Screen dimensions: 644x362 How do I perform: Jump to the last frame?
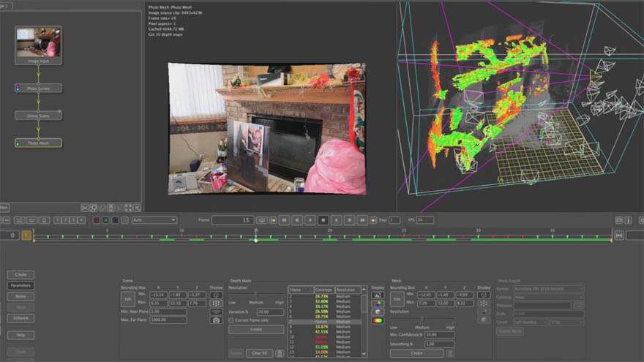[362, 220]
